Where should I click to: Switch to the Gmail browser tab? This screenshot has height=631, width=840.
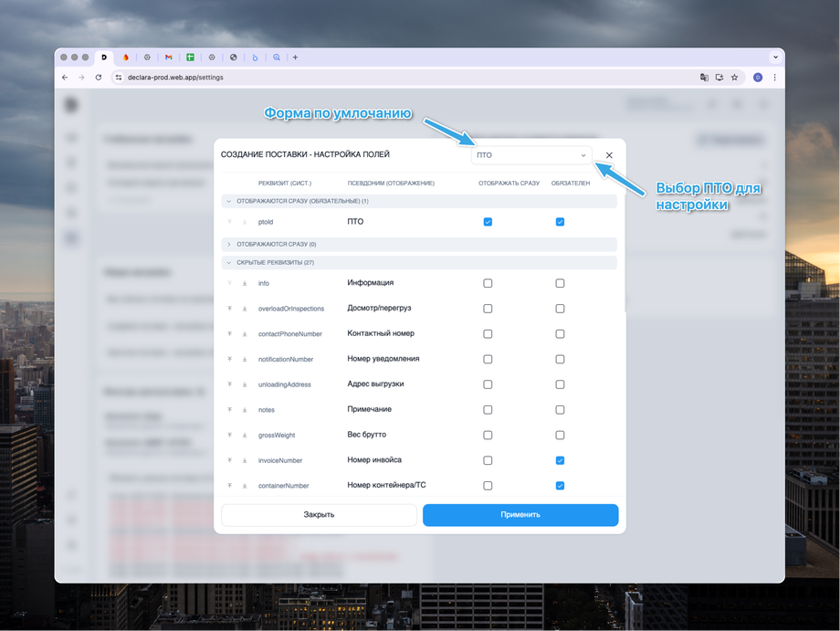pos(169,58)
